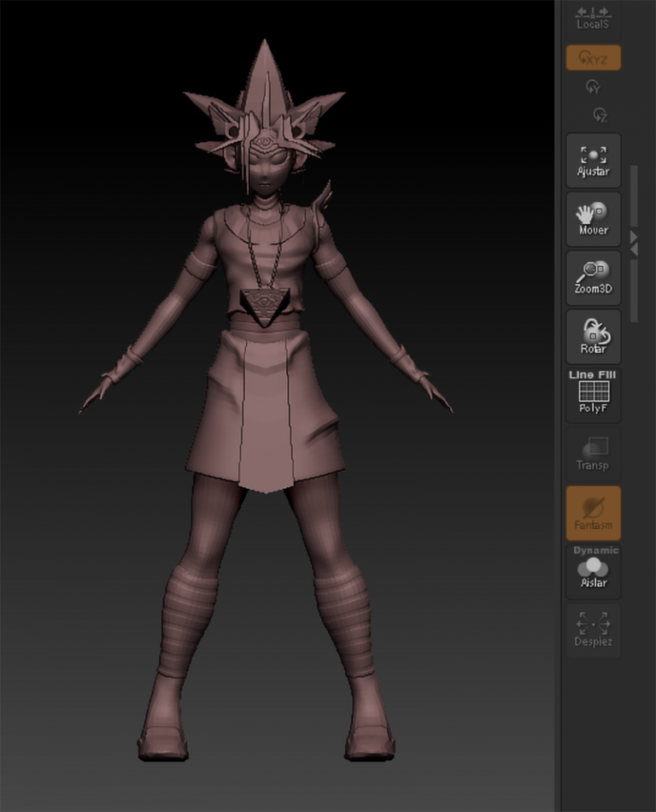Activate the Zoom3D tool
The width and height of the screenshot is (656, 812).
594,278
